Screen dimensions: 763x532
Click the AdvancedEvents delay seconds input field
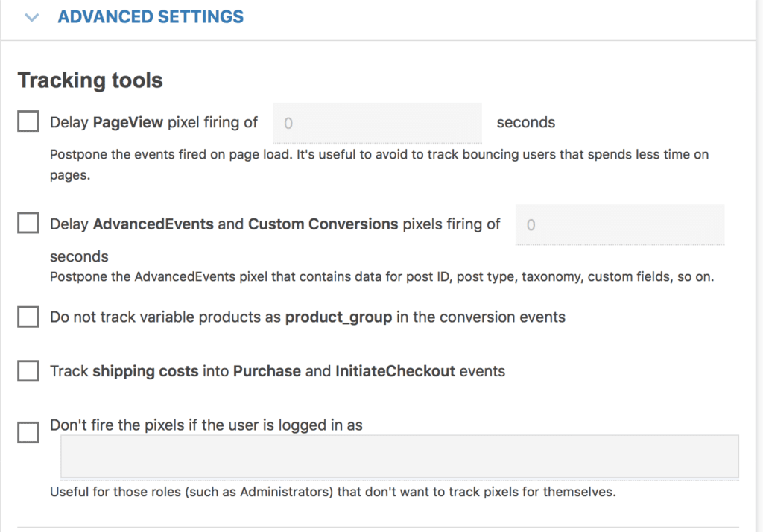(x=619, y=224)
